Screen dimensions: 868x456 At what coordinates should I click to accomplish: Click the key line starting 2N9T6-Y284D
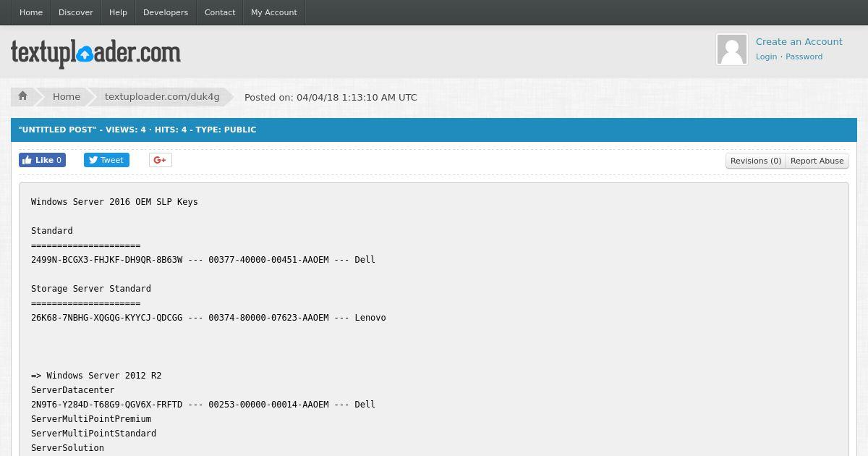(x=203, y=405)
